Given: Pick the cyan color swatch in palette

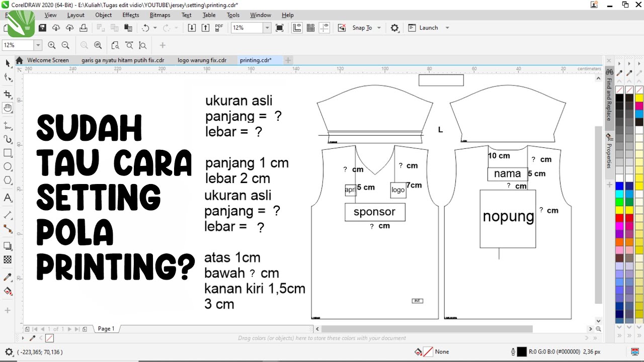Looking at the screenshot, I should (619, 194).
